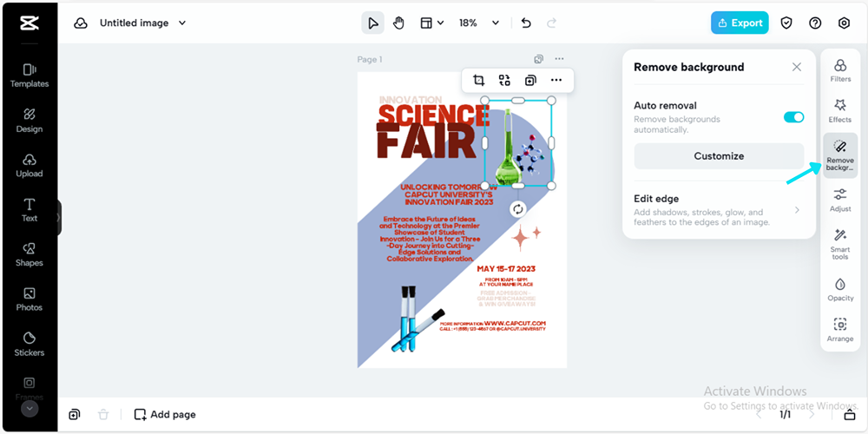Screen dimensions: 868x434
Task: Click the add page copy icon in bottom bar
Action: (x=74, y=414)
